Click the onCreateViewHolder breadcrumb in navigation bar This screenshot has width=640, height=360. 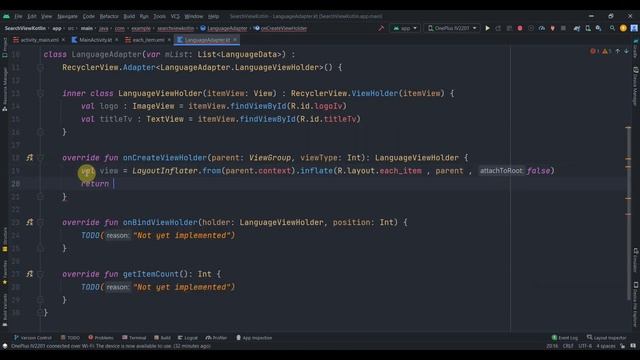point(280,29)
